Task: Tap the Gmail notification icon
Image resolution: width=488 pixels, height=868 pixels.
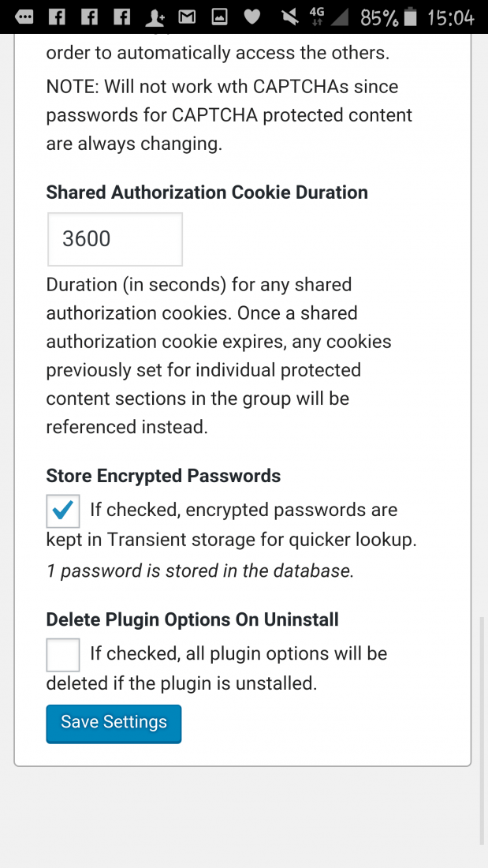Action: pos(187,17)
